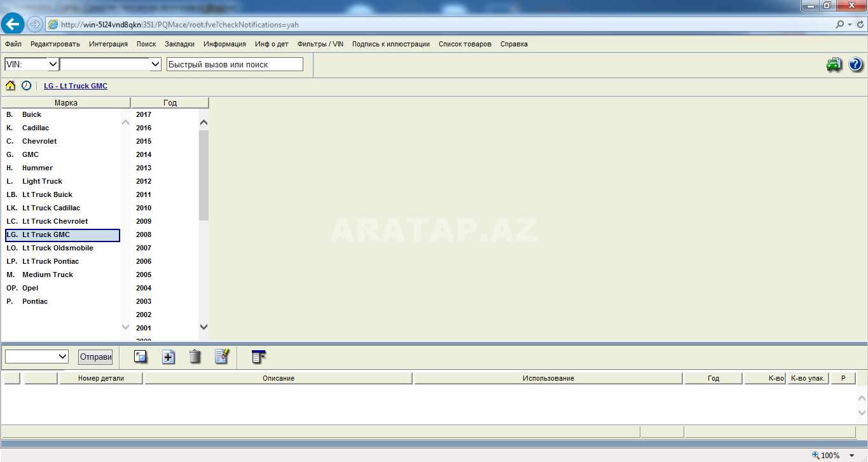The image size is (868, 462).
Task: Open the Файл menu
Action: (x=13, y=44)
